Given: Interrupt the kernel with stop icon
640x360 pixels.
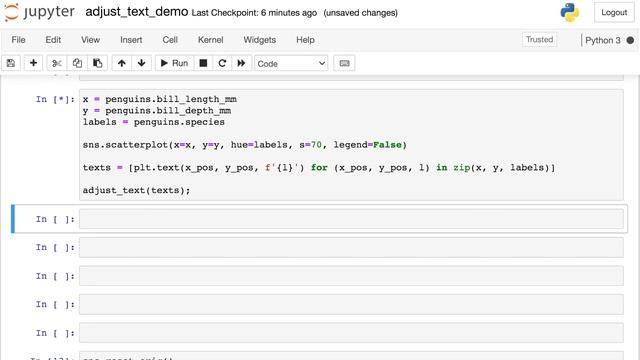Looking at the screenshot, I should pos(203,63).
